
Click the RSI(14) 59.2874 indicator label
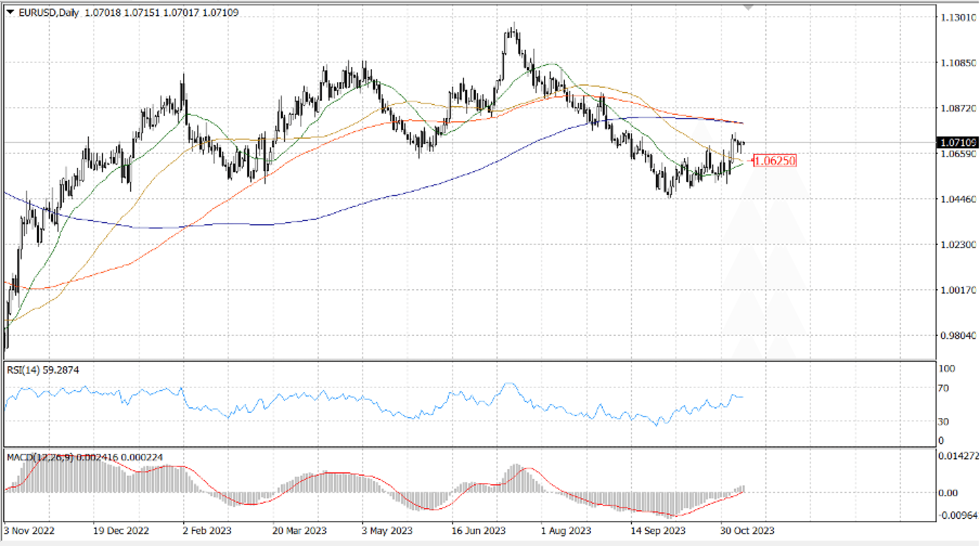43,370
